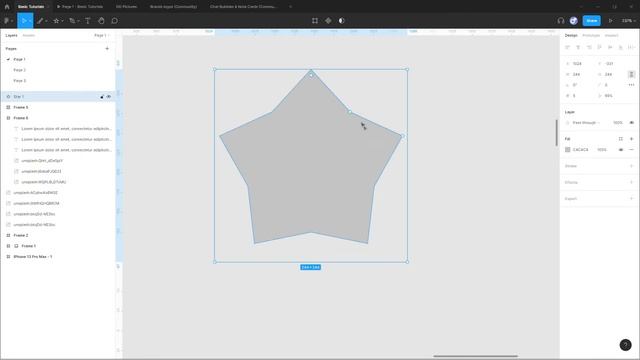Click the Share button
The image size is (640, 360).
click(591, 21)
